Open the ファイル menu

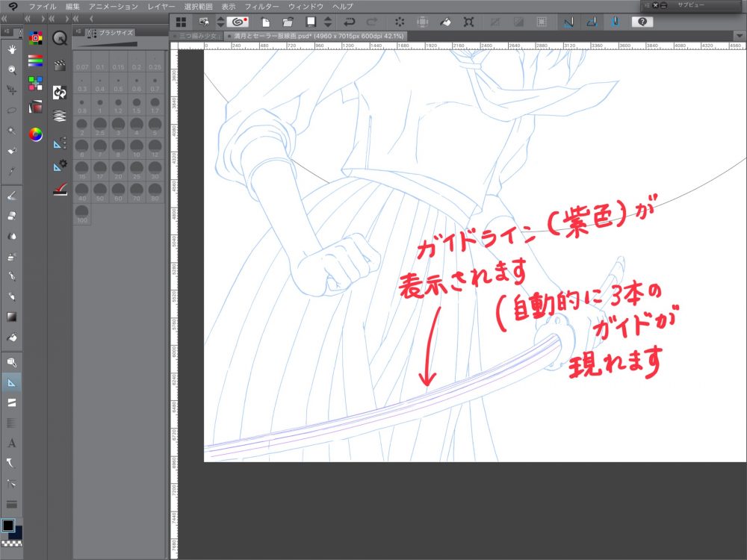(43, 7)
